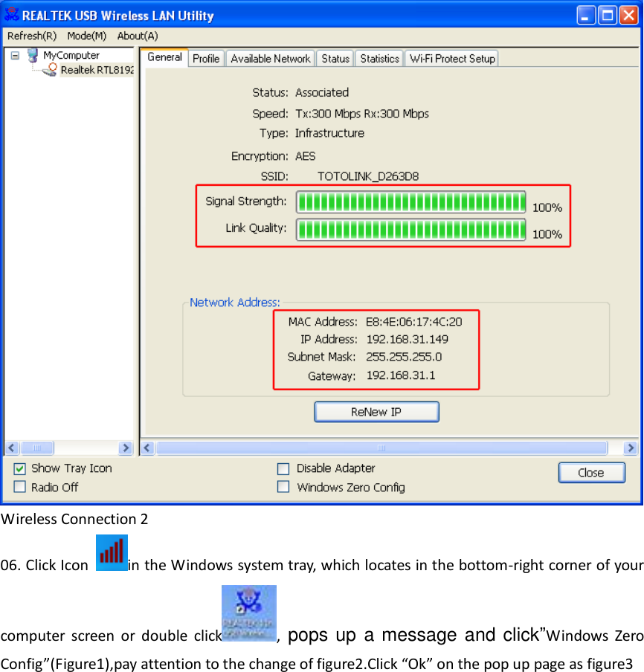Open the About(A) menu

point(138,36)
